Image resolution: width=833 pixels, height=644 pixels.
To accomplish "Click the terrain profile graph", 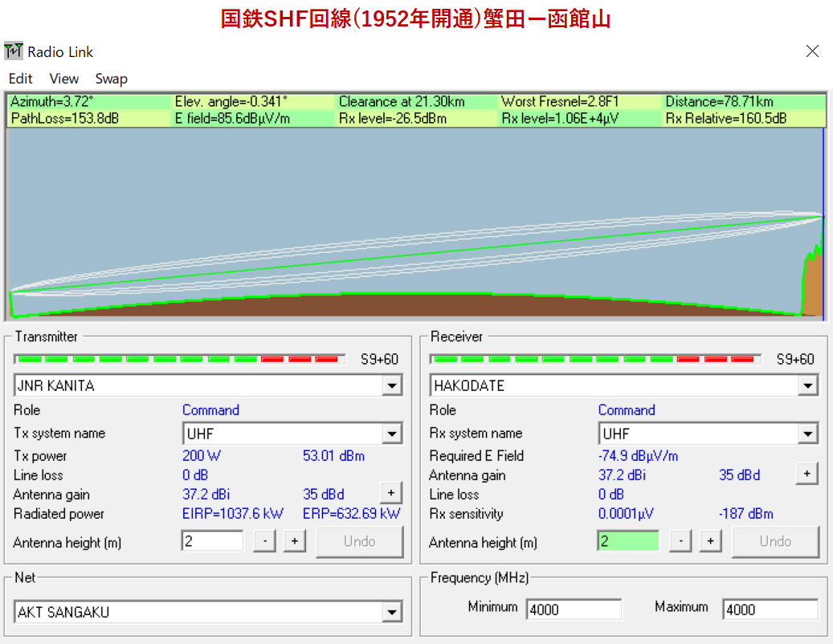I will (x=416, y=223).
